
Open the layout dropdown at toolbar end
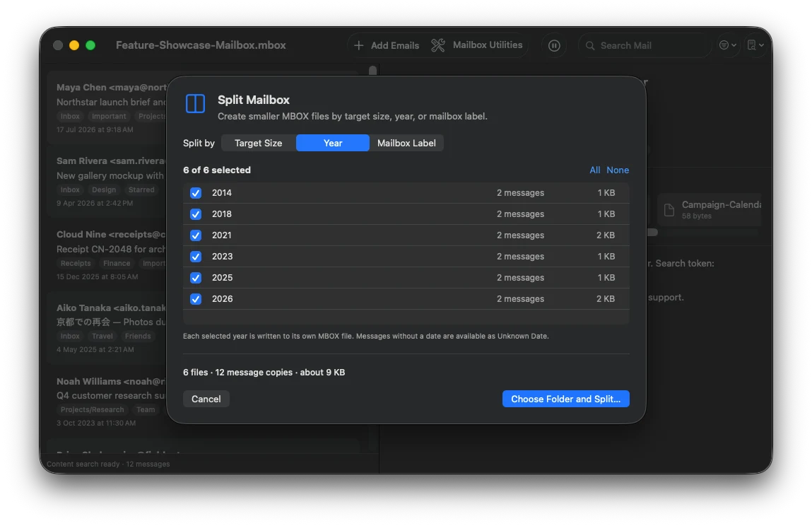[x=755, y=45]
